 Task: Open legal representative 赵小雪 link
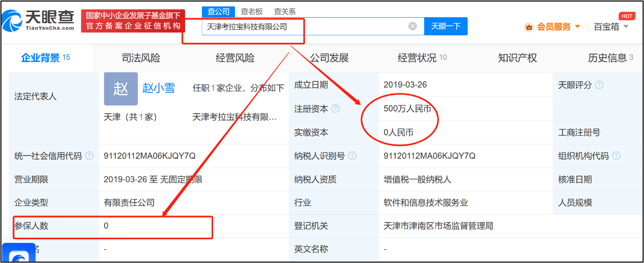click(159, 88)
